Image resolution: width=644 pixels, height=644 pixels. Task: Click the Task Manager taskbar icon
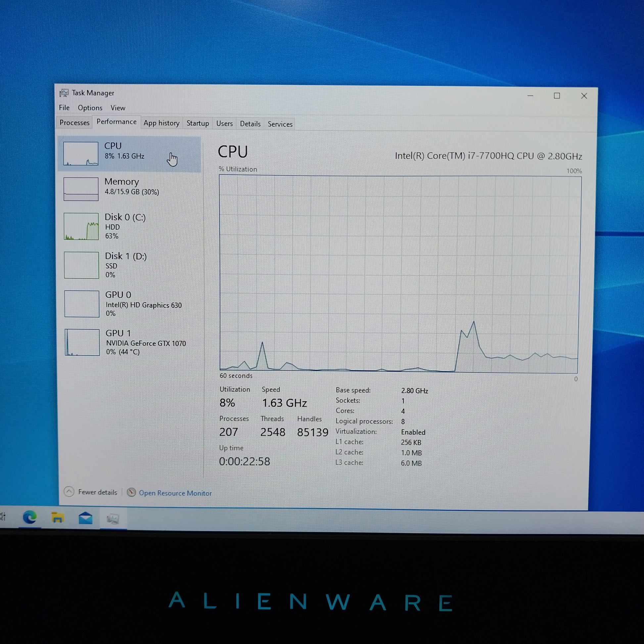coord(113,519)
